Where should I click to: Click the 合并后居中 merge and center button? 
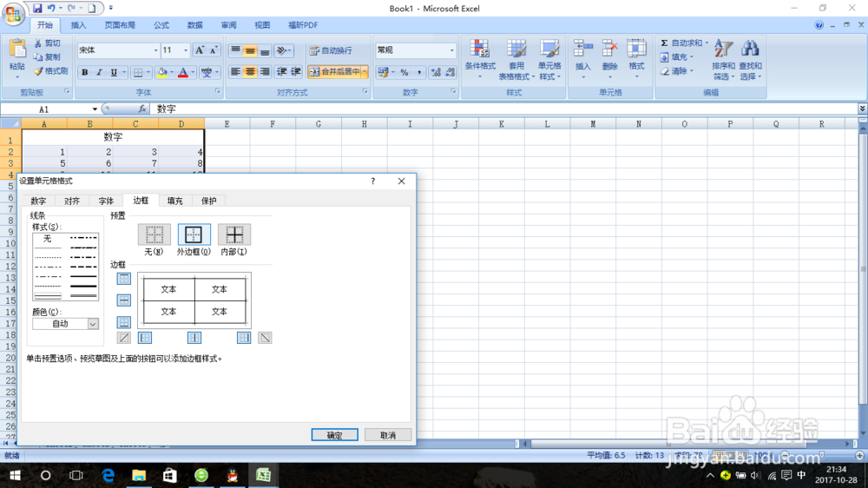click(x=334, y=71)
